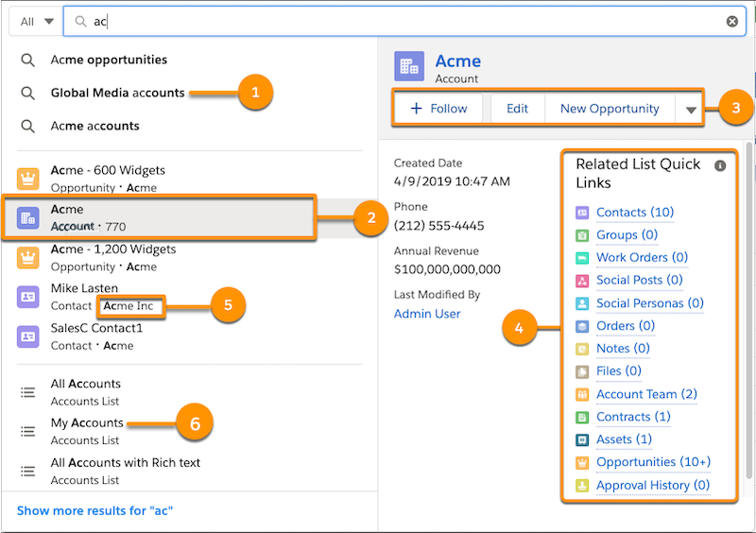
Task: Click list icon beside All Accounts
Action: pyautogui.click(x=28, y=392)
